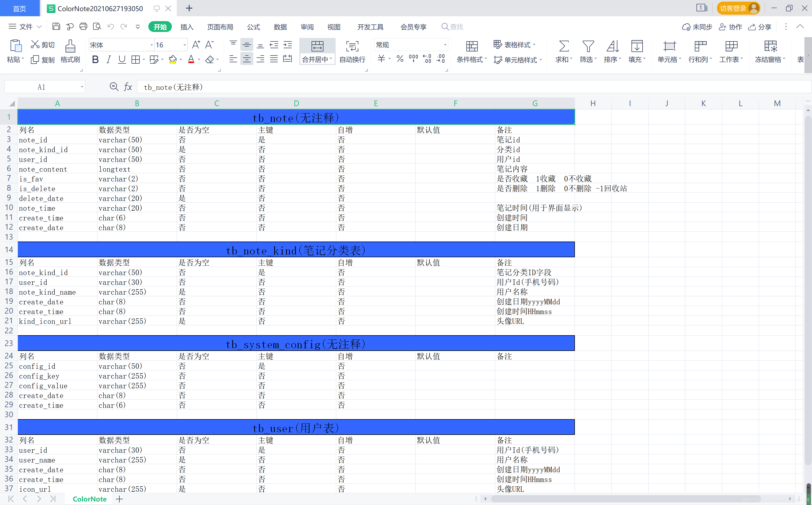The width and height of the screenshot is (812, 505).
Task: Add a new sheet with plus button
Action: [x=120, y=499]
